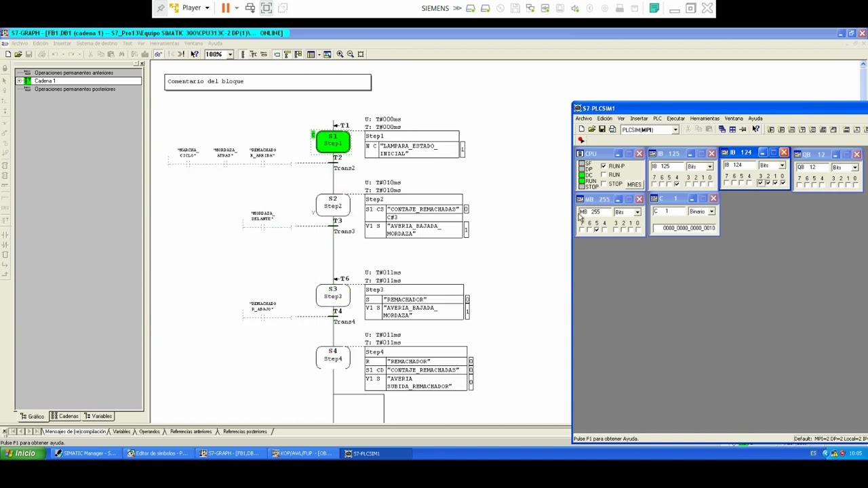Click Zoom in magnifier in S7-GRAPH toolbar
The width and height of the screenshot is (868, 488).
point(340,54)
